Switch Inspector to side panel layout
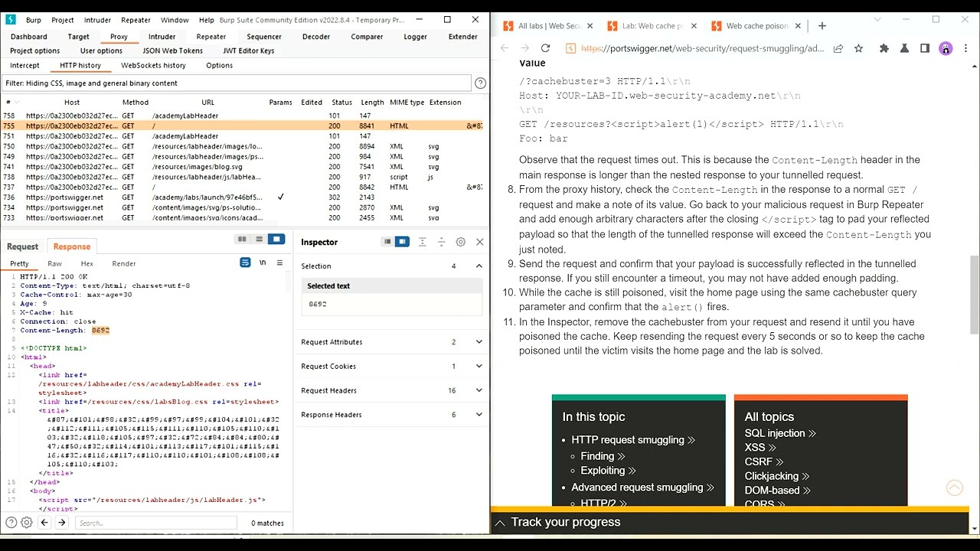 click(402, 242)
